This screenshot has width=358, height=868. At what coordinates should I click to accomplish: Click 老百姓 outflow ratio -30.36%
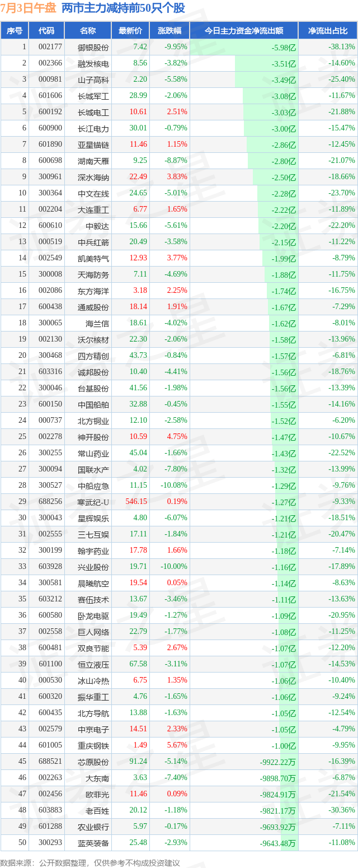pos(342,810)
